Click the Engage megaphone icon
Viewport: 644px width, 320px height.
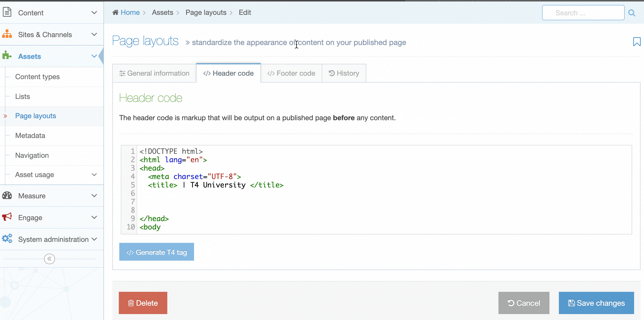tap(7, 217)
